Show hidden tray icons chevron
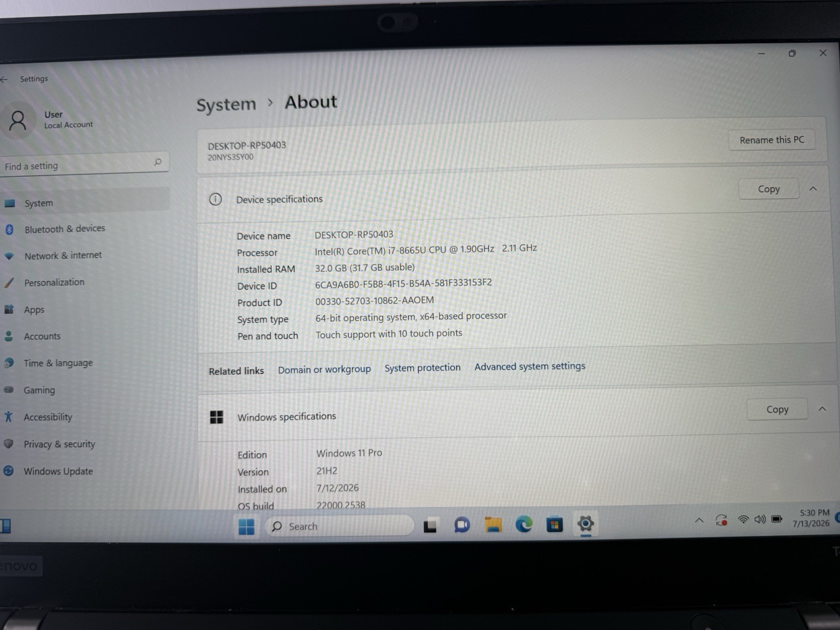The image size is (840, 630). [x=699, y=521]
